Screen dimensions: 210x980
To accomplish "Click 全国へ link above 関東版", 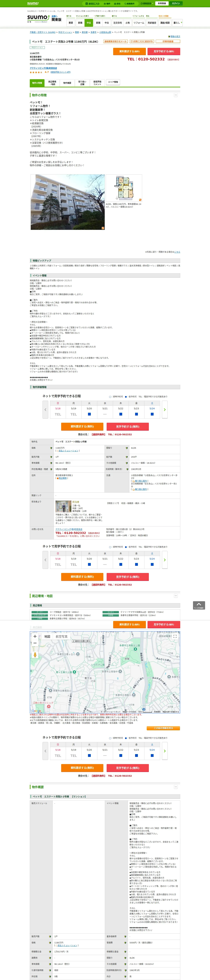I will click(x=54, y=16).
